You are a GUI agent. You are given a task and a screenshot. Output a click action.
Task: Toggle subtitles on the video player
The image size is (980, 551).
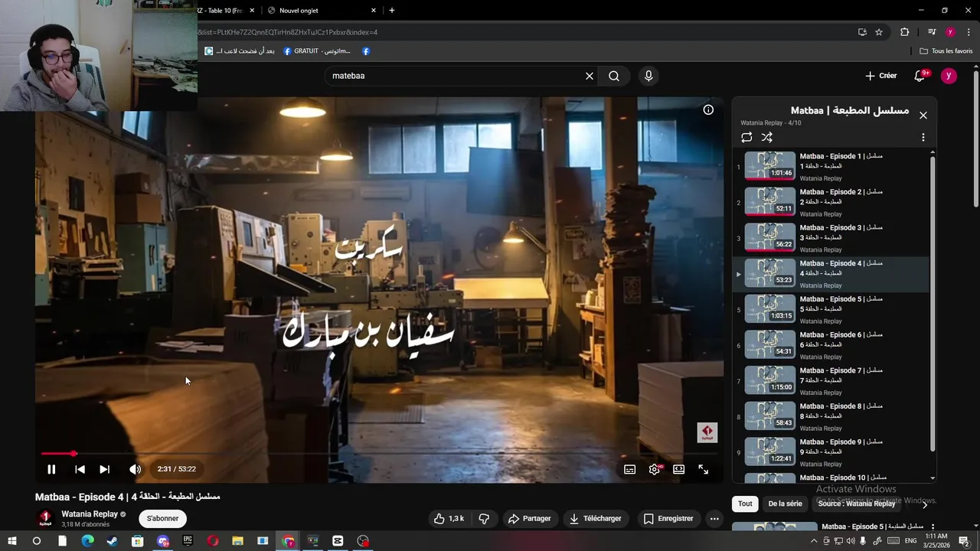tap(629, 469)
